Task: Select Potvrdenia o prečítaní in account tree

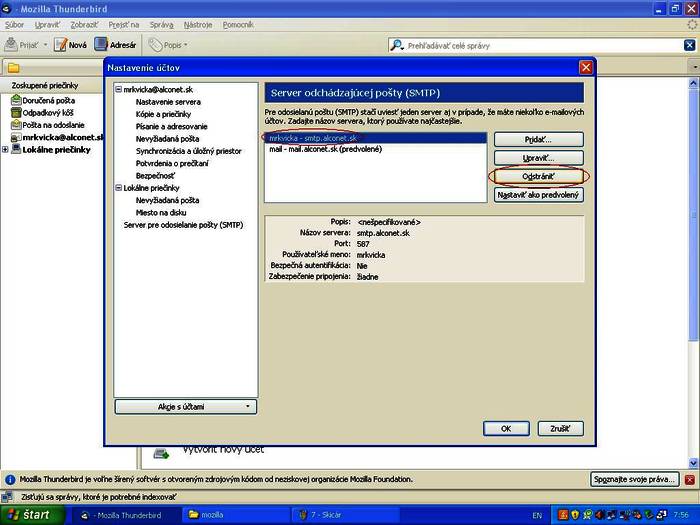Action: click(172, 163)
